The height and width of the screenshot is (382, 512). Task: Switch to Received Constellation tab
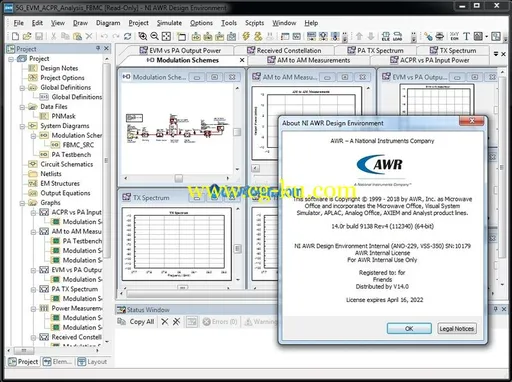285,50
